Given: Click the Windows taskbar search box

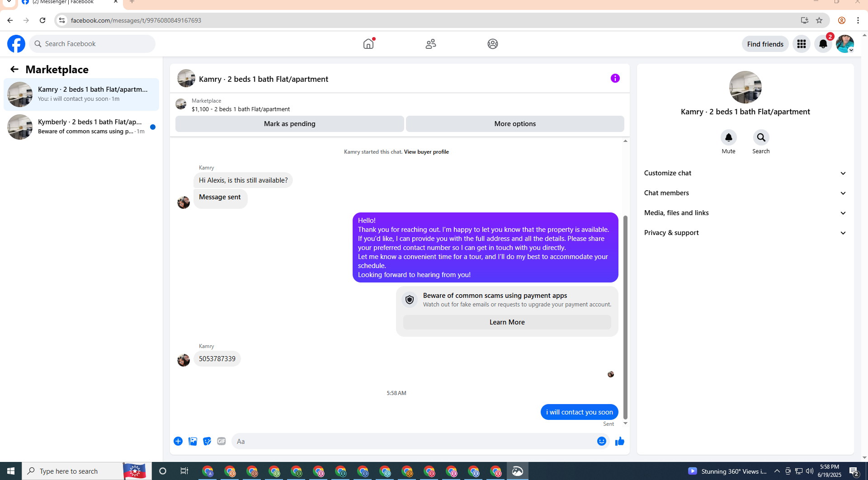Looking at the screenshot, I should click(72, 471).
